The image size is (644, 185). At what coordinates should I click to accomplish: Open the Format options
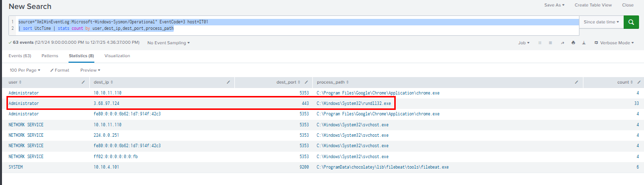60,70
